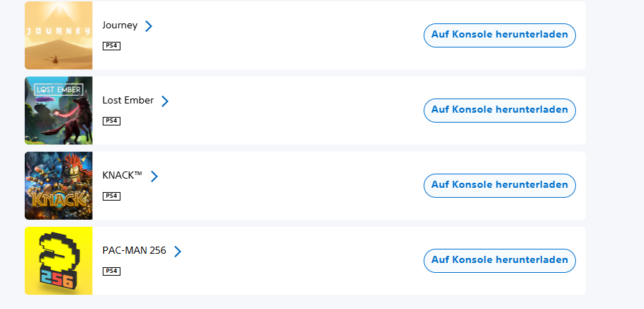Click the KNACK cover art thumbnail
Screen dimensions: 644x309
tap(59, 186)
